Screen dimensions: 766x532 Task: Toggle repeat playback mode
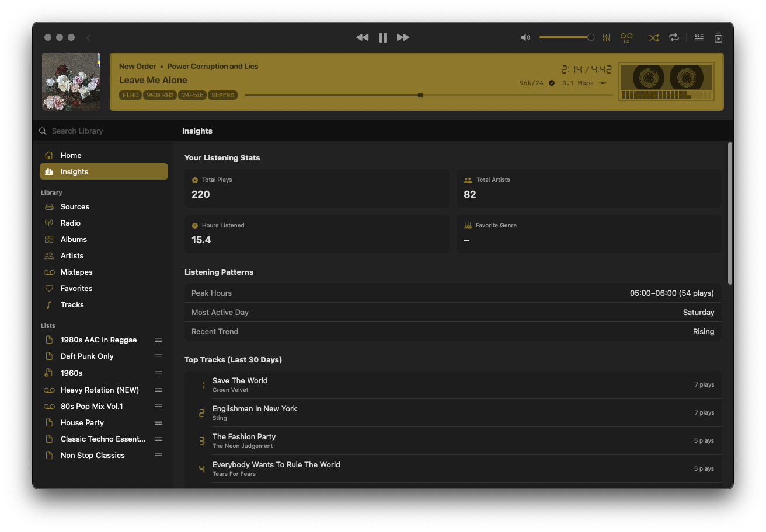pos(674,37)
